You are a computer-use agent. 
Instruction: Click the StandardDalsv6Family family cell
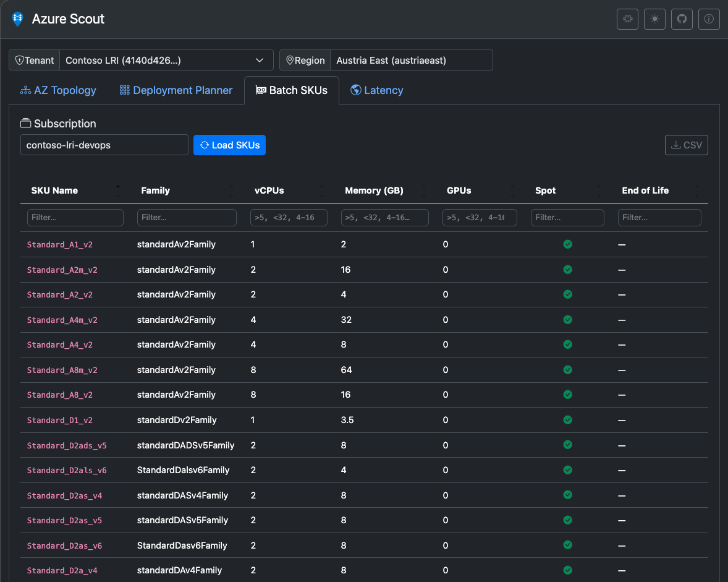tap(184, 470)
